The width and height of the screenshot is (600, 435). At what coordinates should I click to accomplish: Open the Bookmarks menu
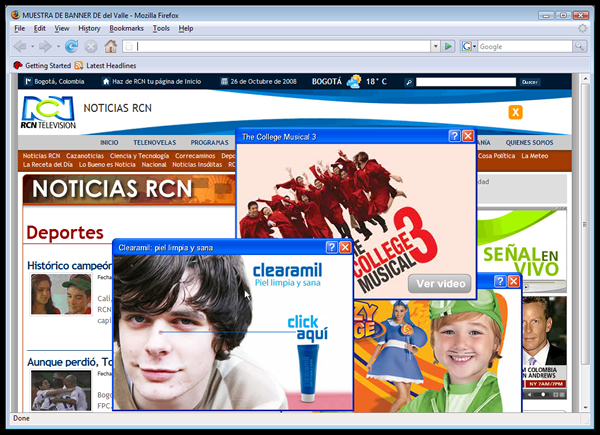pyautogui.click(x=126, y=29)
